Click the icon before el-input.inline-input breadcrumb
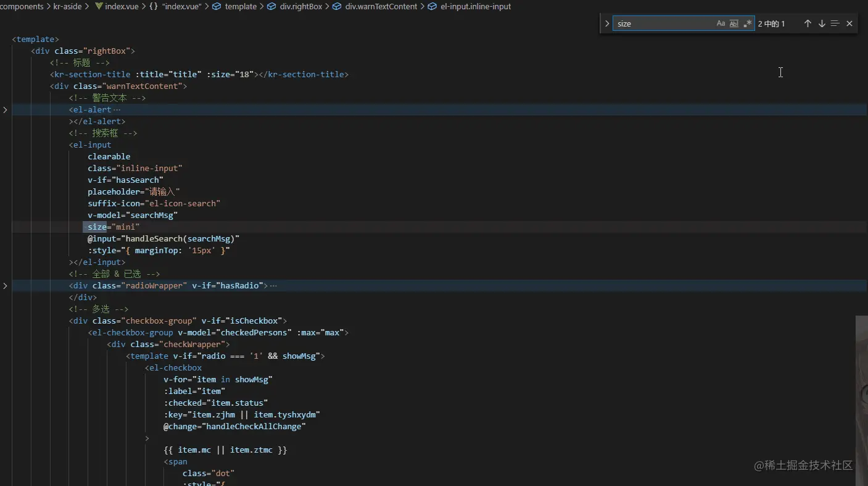The width and height of the screenshot is (868, 486). (432, 6)
